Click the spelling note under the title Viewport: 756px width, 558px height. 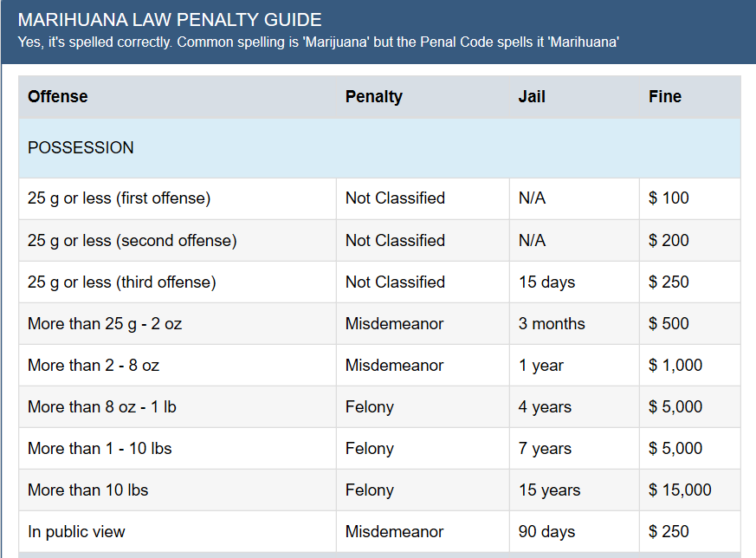click(x=318, y=42)
